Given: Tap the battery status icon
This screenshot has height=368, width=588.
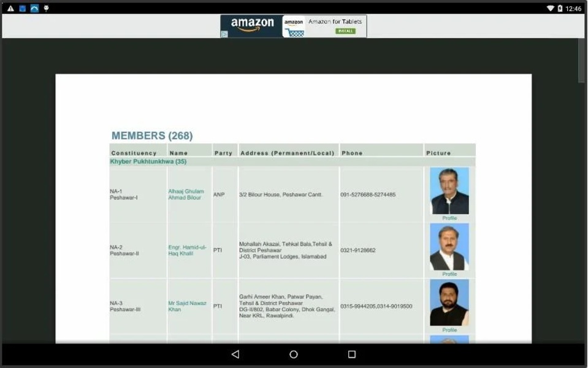Looking at the screenshot, I should click(x=560, y=8).
